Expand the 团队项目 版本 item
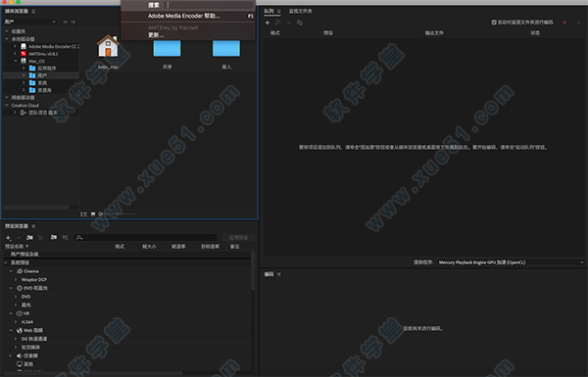This screenshot has width=588, height=377. tap(15, 113)
